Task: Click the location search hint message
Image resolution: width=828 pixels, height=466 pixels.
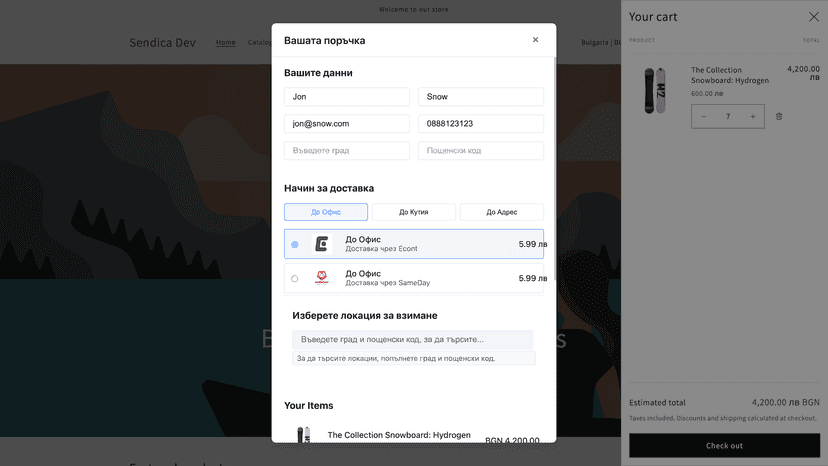Action: tap(413, 358)
